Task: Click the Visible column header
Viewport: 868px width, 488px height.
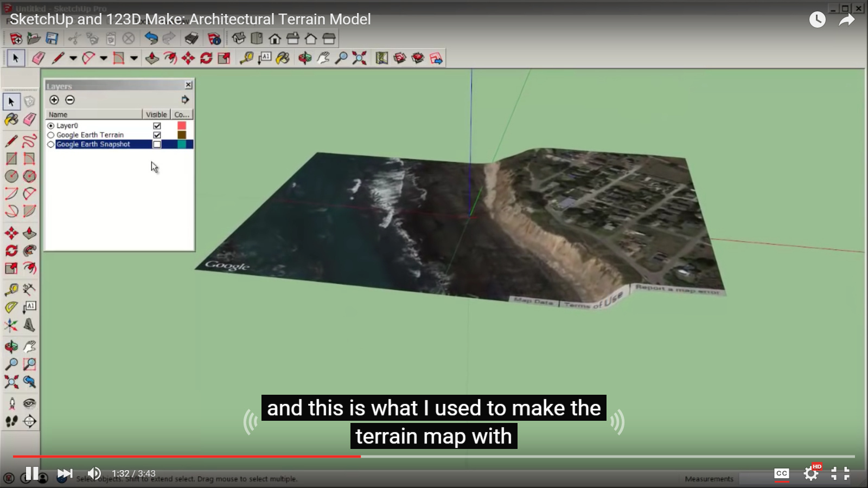Action: point(156,114)
